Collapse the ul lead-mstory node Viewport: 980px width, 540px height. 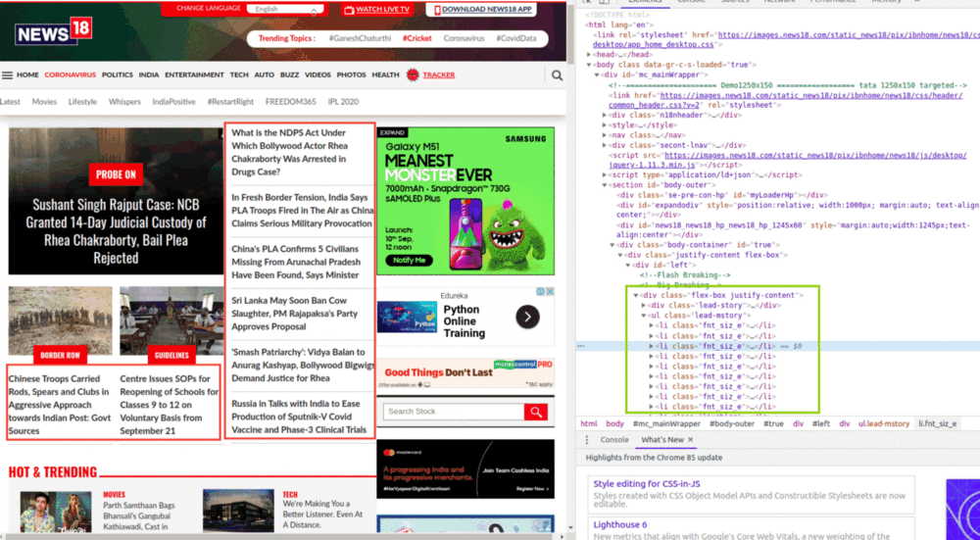644,315
